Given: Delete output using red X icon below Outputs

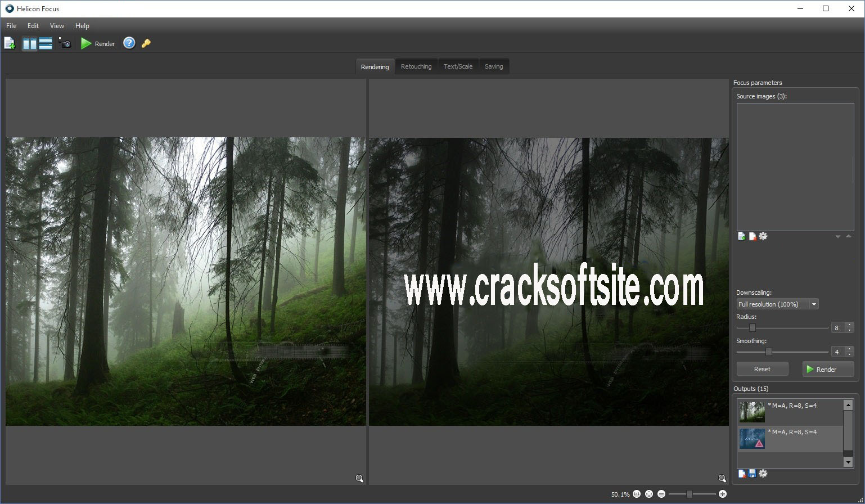Looking at the screenshot, I should [x=742, y=474].
